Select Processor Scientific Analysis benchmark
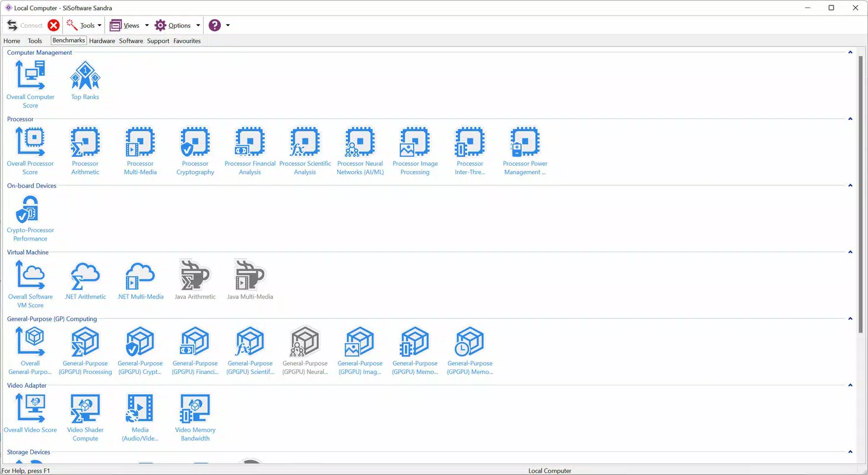 (305, 151)
